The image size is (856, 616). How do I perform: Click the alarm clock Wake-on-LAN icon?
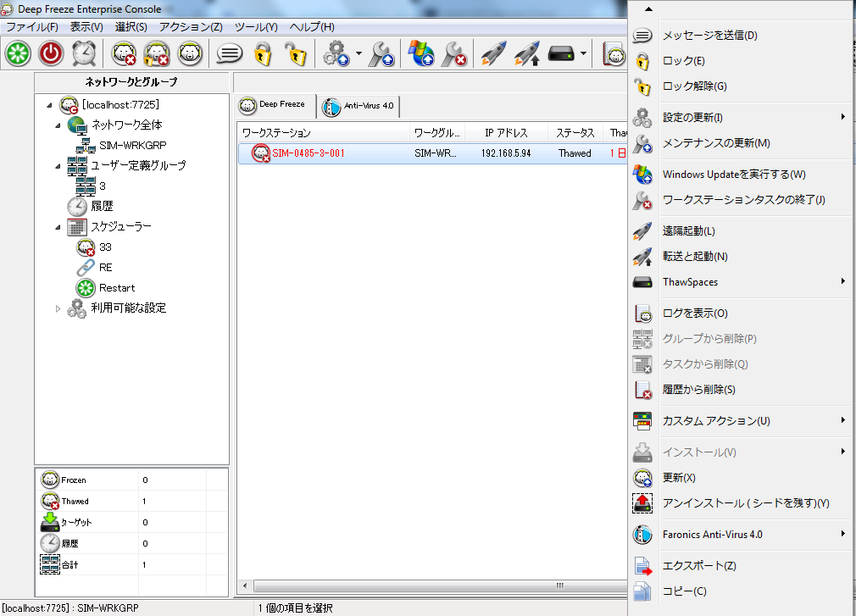(84, 53)
